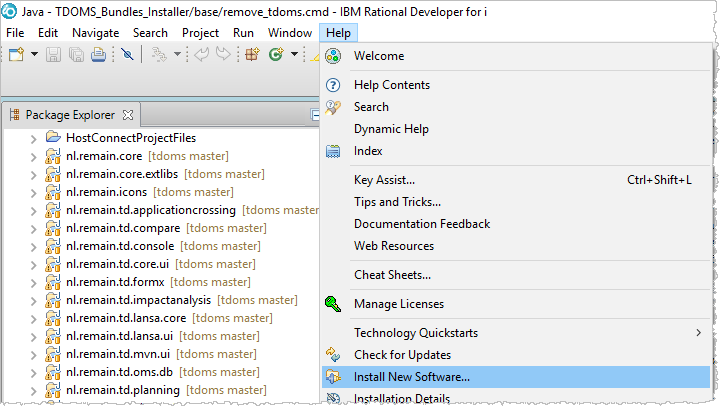The image size is (721, 410).
Task: Open the New wizard dropdown arrow
Action: tap(33, 54)
